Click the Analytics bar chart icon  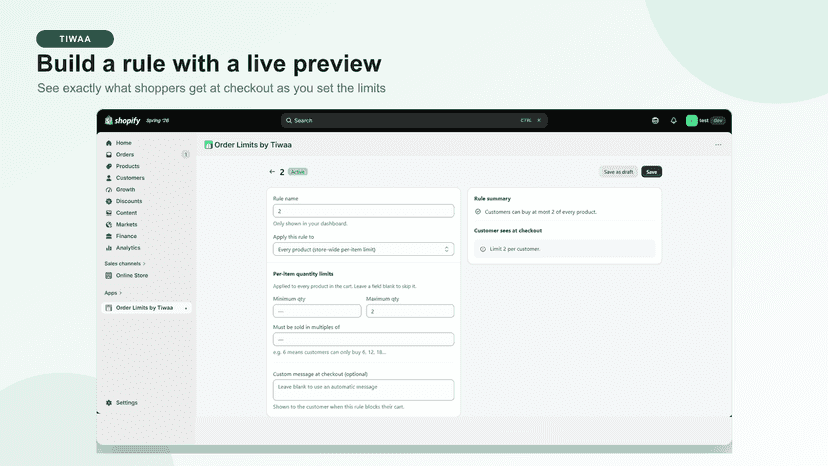click(x=109, y=248)
